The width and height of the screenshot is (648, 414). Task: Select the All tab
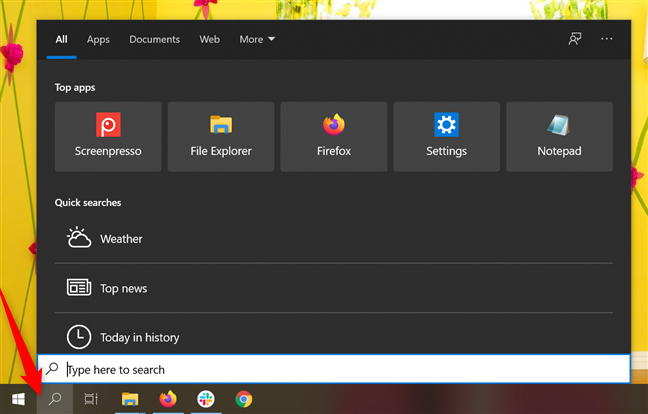pos(62,40)
